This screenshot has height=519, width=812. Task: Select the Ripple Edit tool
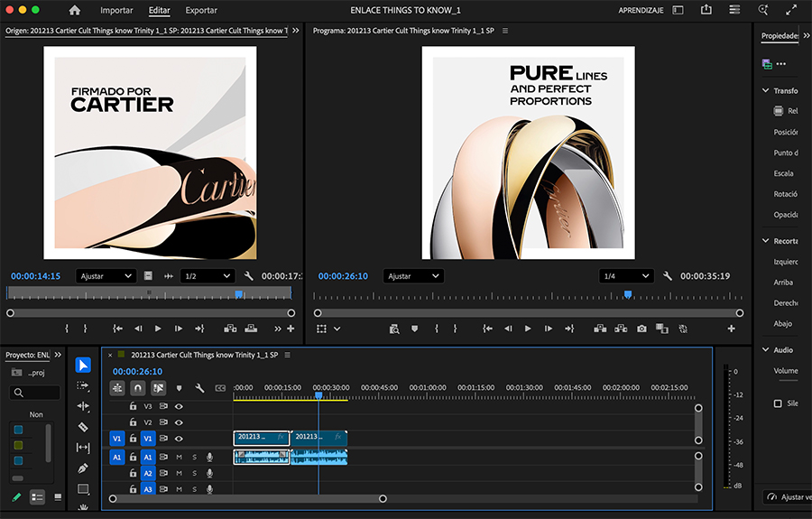[83, 406]
